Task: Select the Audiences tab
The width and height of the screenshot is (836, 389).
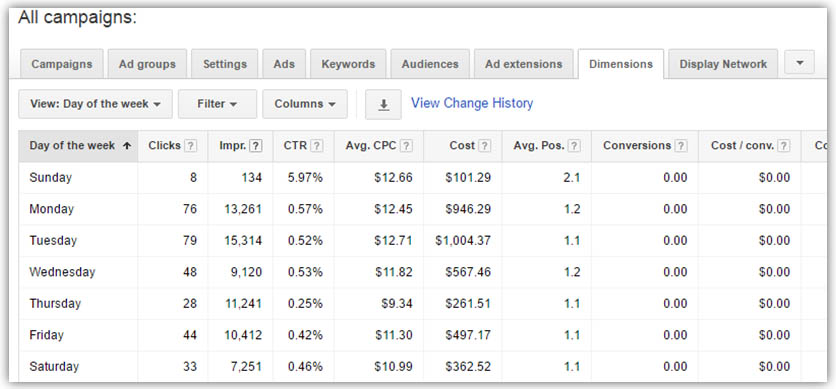Action: click(430, 64)
